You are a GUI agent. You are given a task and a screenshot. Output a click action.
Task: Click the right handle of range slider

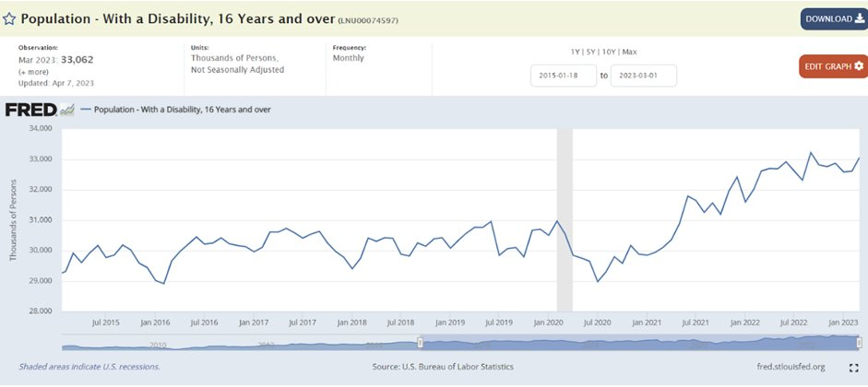859,343
